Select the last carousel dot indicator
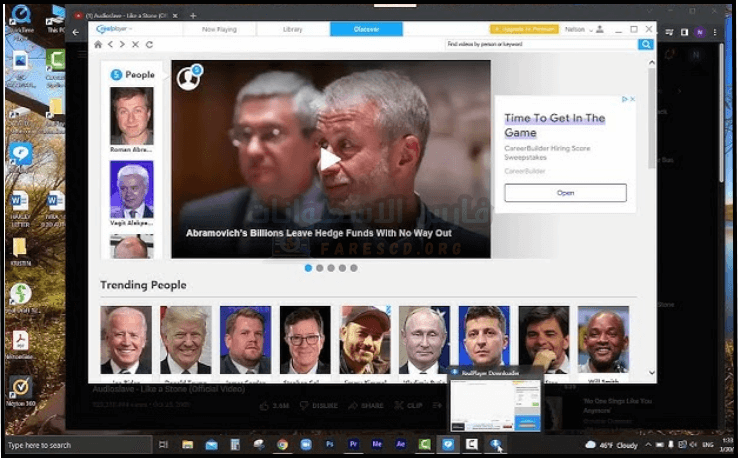Image resolution: width=738 pixels, height=458 pixels. coord(354,268)
